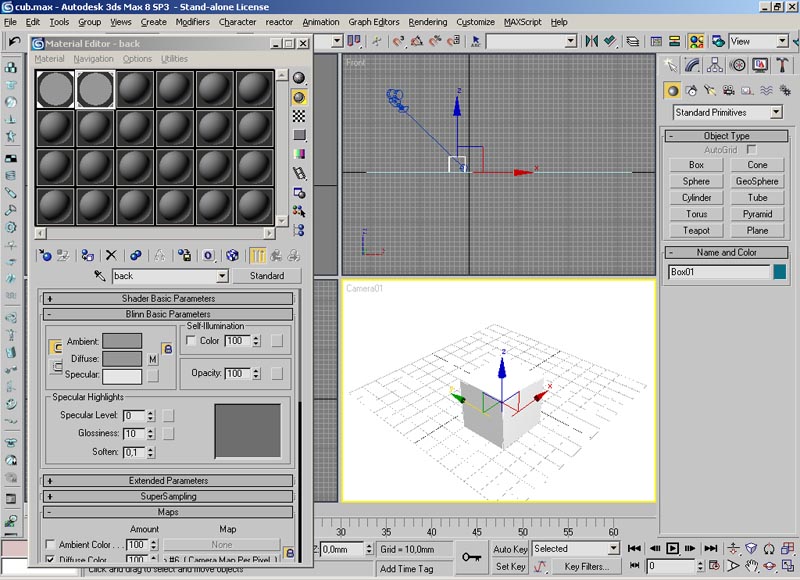Open the Modifiers menu
Image resolution: width=800 pixels, height=580 pixels.
(x=192, y=21)
